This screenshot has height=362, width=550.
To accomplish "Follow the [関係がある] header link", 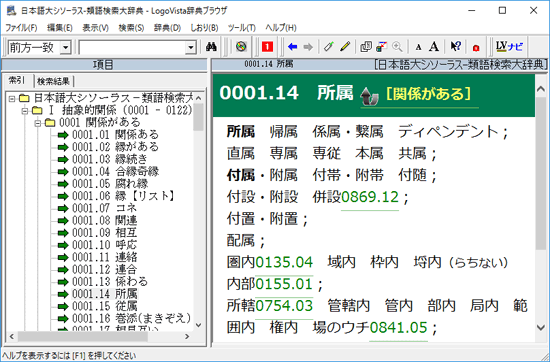I will (x=428, y=94).
